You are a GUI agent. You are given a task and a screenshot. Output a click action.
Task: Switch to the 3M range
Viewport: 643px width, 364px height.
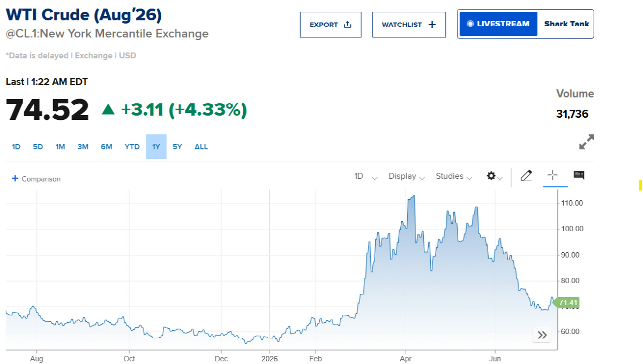pos(83,147)
